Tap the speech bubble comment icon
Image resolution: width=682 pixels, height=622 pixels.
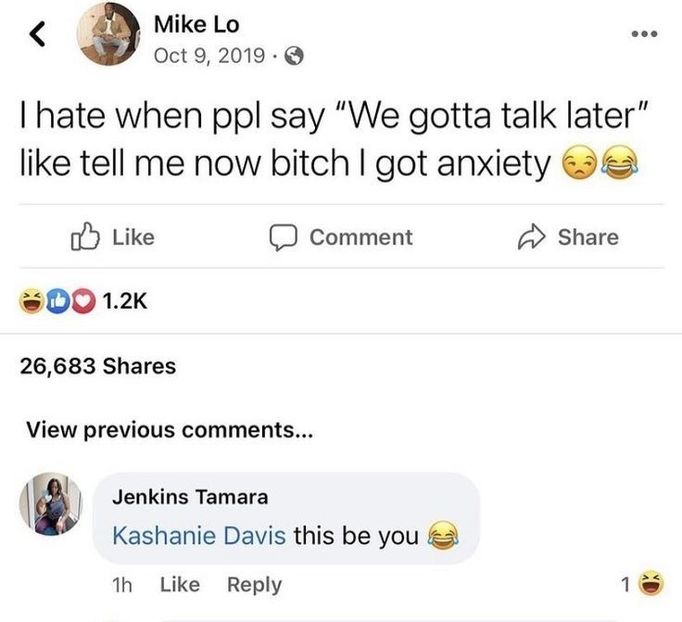pos(283,237)
